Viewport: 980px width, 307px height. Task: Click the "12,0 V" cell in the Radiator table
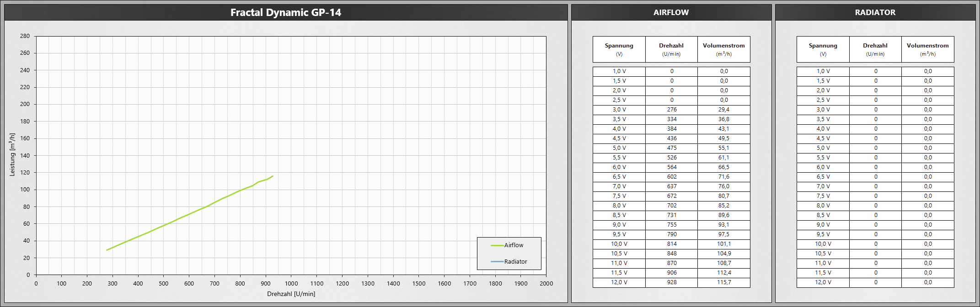[823, 282]
